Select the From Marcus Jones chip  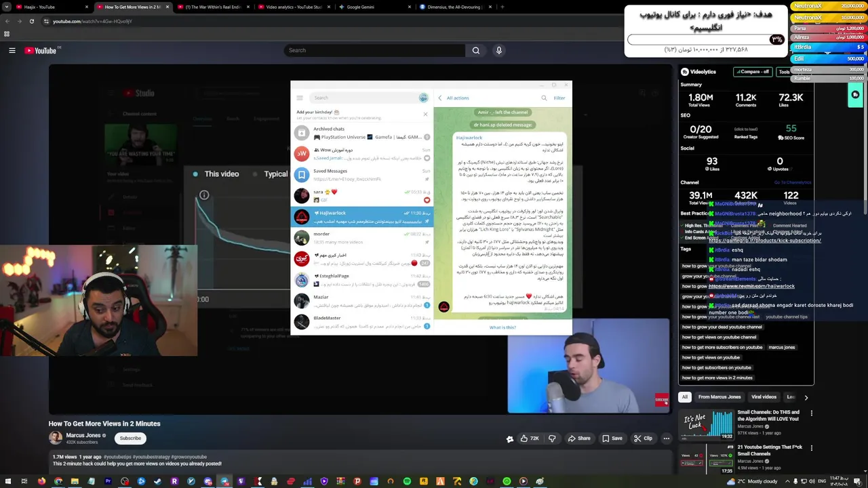[719, 397]
